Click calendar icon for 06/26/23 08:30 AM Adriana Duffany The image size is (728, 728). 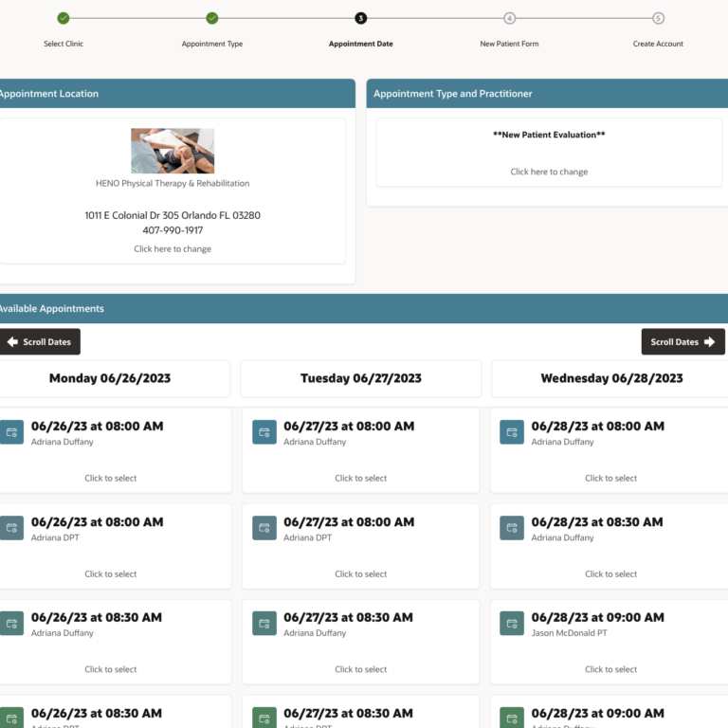[11, 623]
